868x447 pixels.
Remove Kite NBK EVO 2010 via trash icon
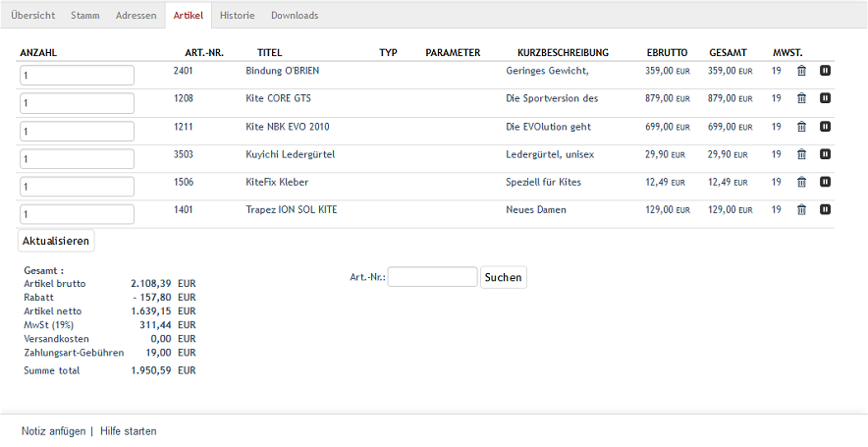pyautogui.click(x=801, y=127)
